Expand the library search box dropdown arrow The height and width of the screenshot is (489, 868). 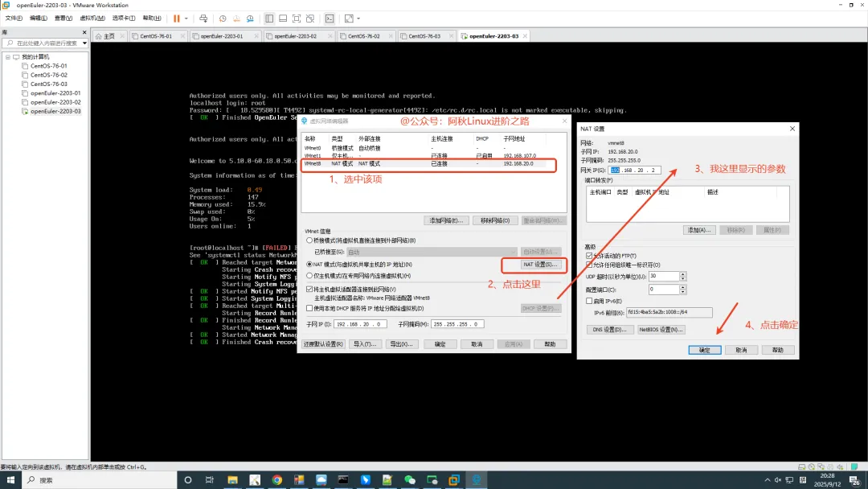[x=84, y=43]
